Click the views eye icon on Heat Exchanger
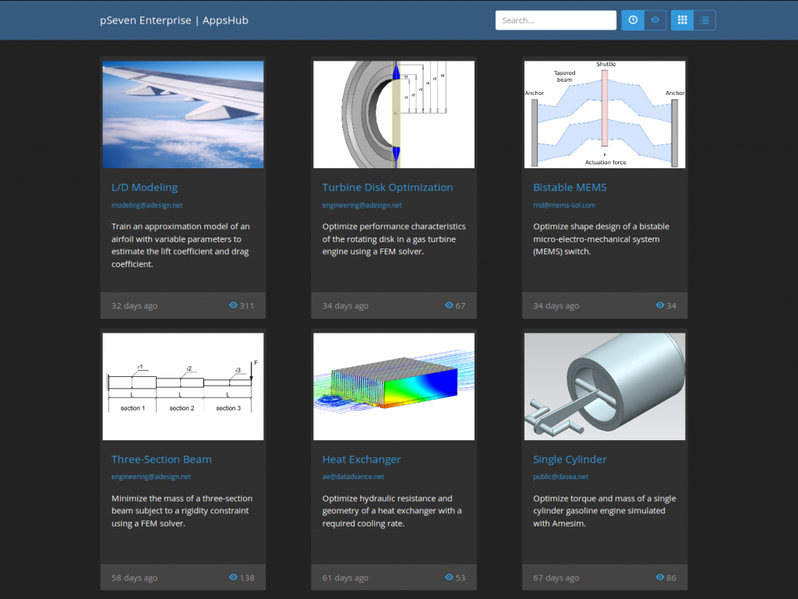Image resolution: width=798 pixels, height=599 pixels. click(x=449, y=577)
